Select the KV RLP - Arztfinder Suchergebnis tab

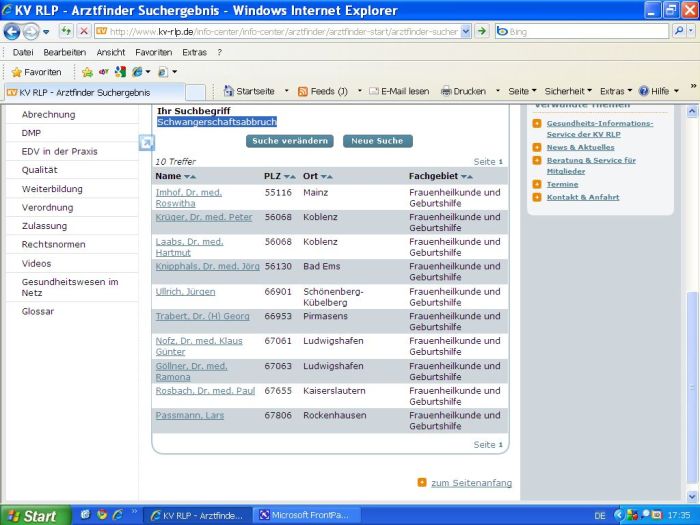pos(94,92)
